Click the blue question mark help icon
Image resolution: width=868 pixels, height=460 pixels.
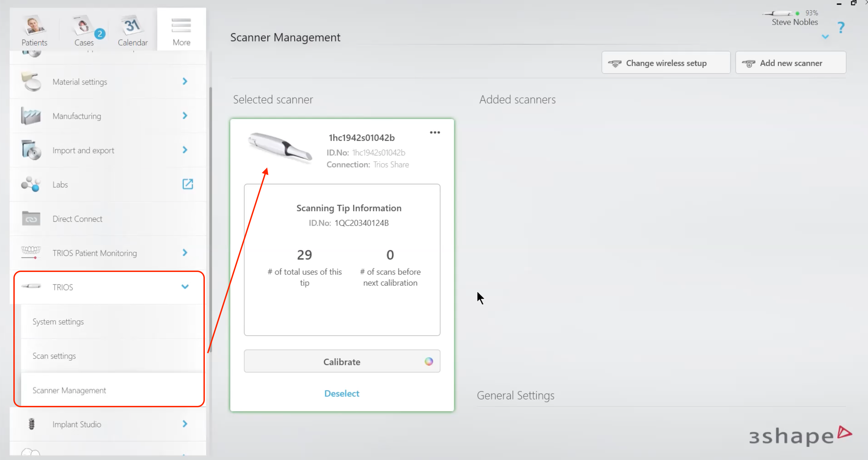tap(841, 27)
